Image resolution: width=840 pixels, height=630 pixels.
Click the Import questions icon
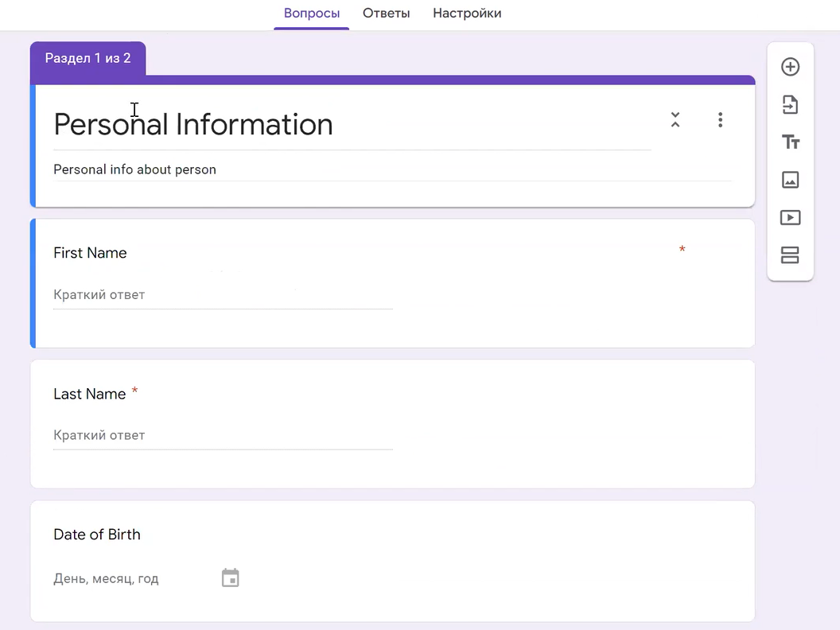tap(790, 105)
